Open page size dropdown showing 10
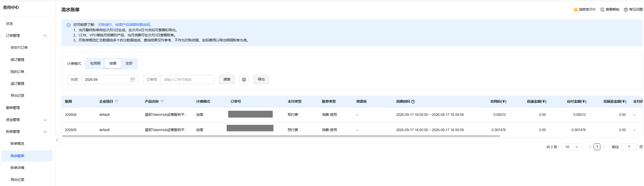644x186 pixels. coord(572,147)
